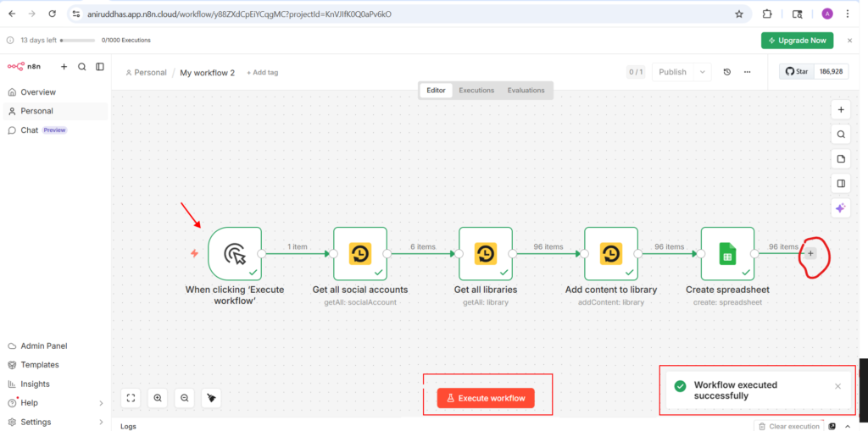Click the 0/1000 Executions text
The height and width of the screenshot is (431, 868).
click(126, 41)
